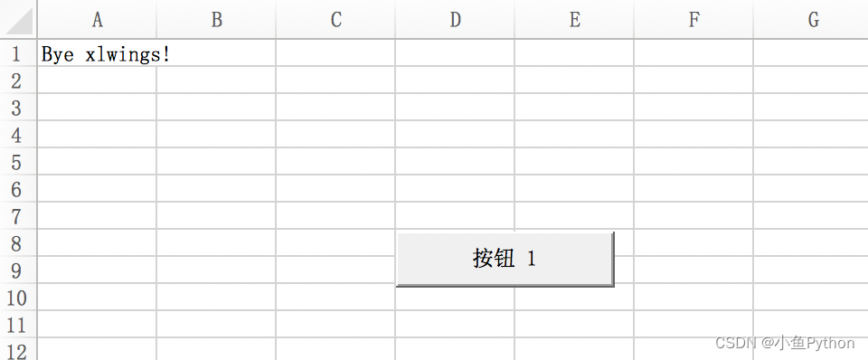Select row 5 header

[x=18, y=162]
